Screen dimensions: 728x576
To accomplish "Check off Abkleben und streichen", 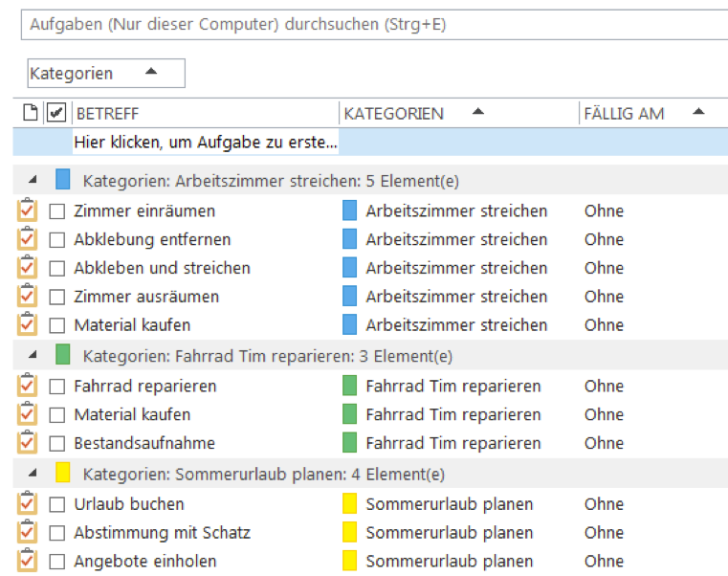I will pos(57,269).
